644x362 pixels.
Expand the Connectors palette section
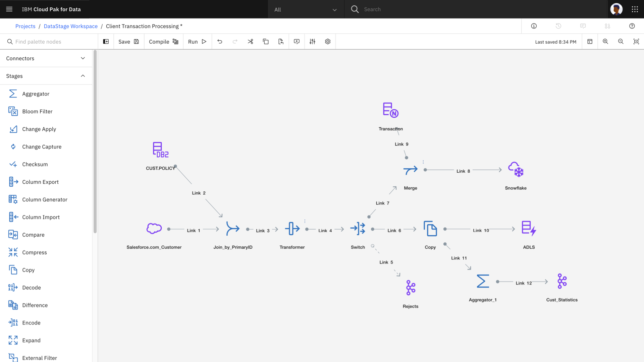[x=46, y=58]
